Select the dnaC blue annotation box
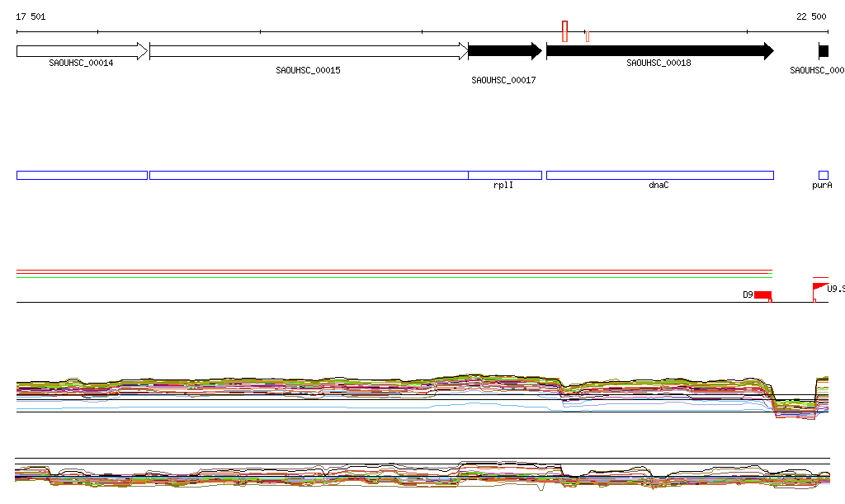 [x=659, y=175]
